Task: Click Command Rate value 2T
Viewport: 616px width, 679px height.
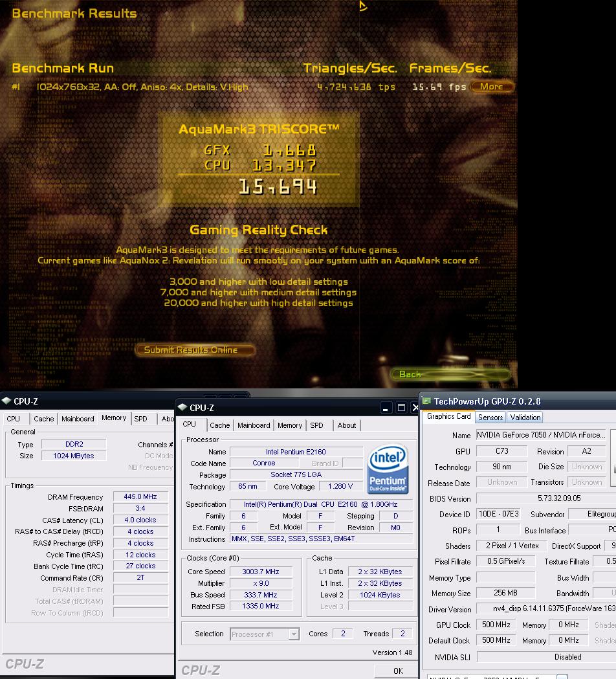Action: (140, 577)
